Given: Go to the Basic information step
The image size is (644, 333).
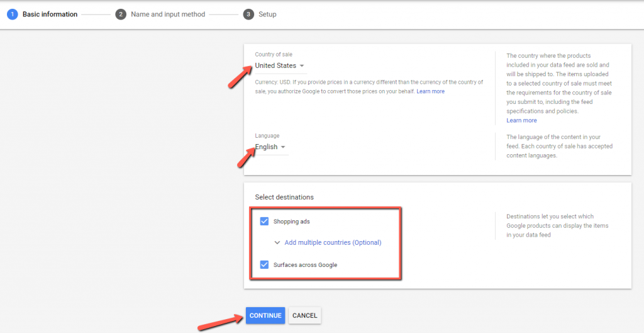Looking at the screenshot, I should click(50, 14).
